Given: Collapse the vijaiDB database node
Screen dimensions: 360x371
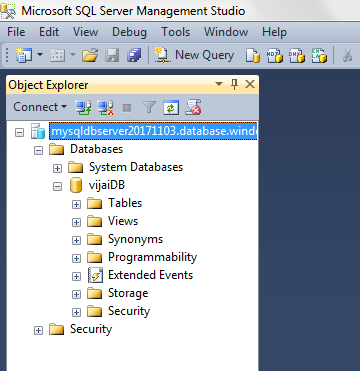Looking at the screenshot, I should pos(58,186).
